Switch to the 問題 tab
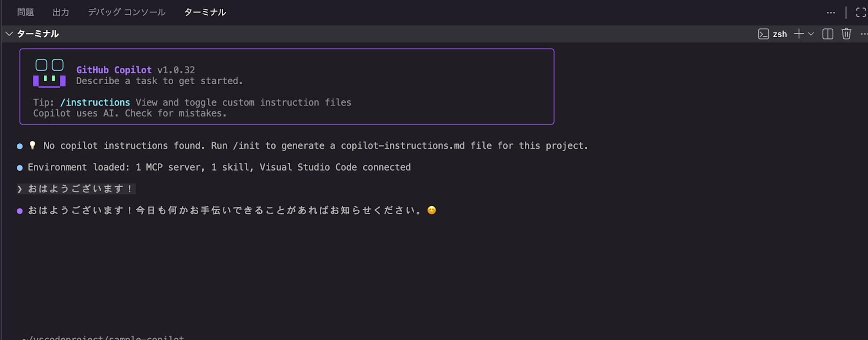The image size is (868, 340). (x=25, y=12)
